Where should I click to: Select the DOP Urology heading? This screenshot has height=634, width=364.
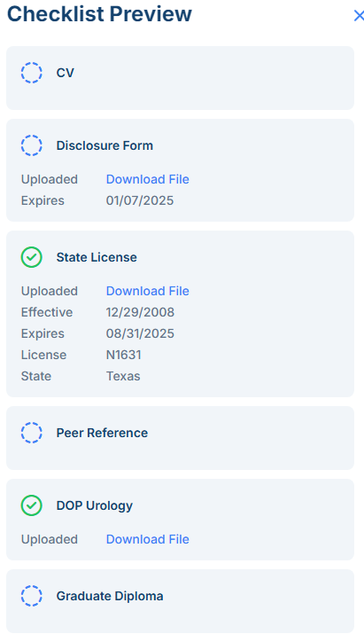tap(95, 505)
